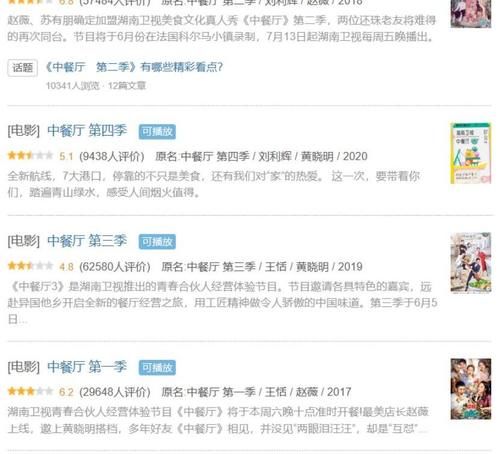Click star rating icons for 第三季
500x454 pixels.
[30, 266]
